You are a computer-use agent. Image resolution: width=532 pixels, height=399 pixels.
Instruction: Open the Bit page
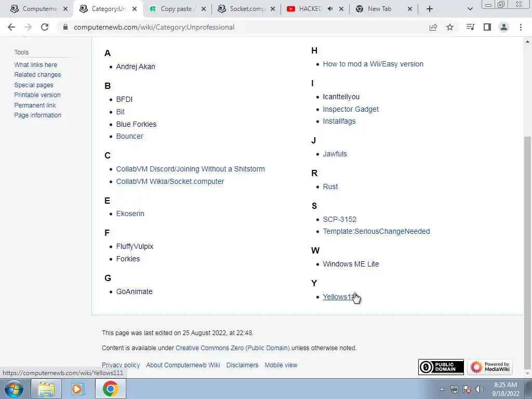120,112
